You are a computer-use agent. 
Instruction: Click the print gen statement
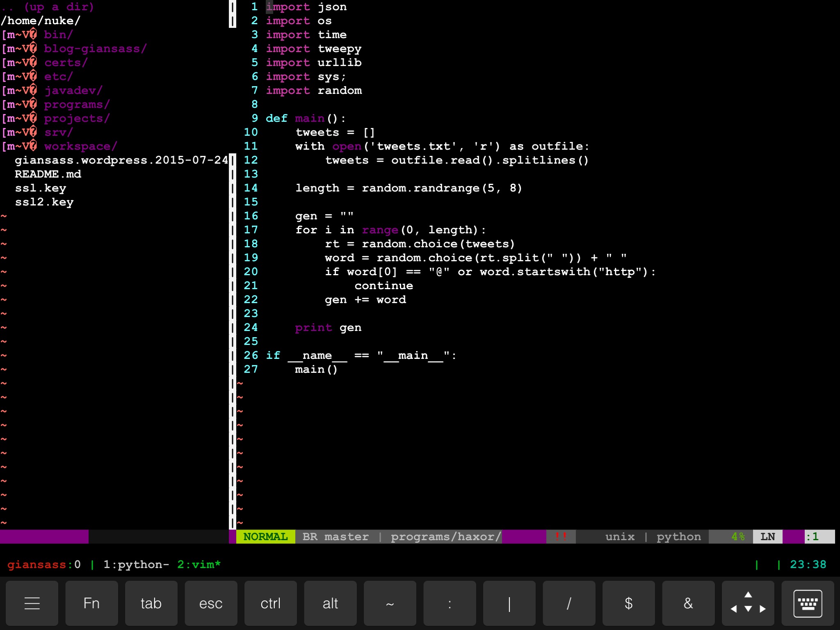point(328,328)
